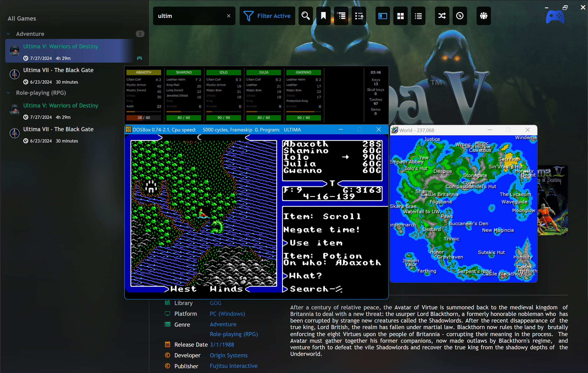Click Abaxoth's 28 / 60 health bar
Viewport: 588px width, 373px height.
[144, 118]
